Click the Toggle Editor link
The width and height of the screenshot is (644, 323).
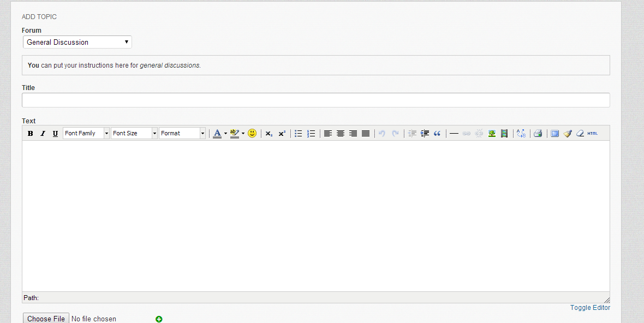point(590,308)
